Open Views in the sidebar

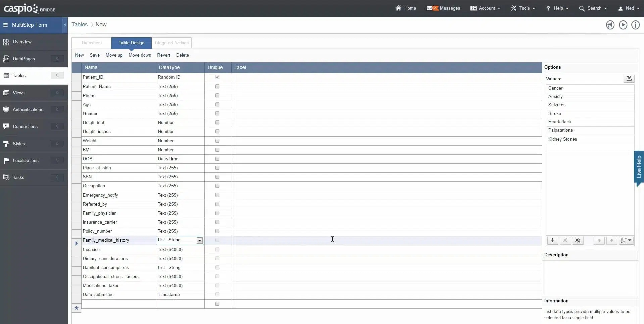(x=19, y=93)
